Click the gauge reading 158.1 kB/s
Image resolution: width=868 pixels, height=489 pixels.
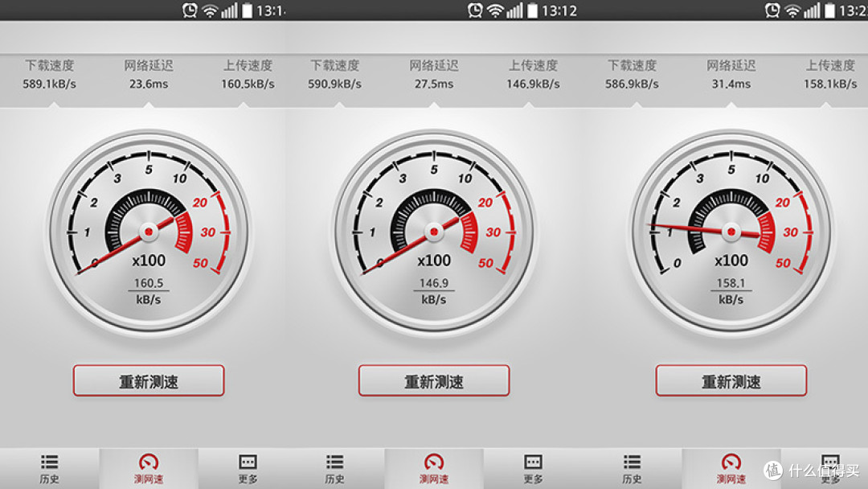pos(731,291)
